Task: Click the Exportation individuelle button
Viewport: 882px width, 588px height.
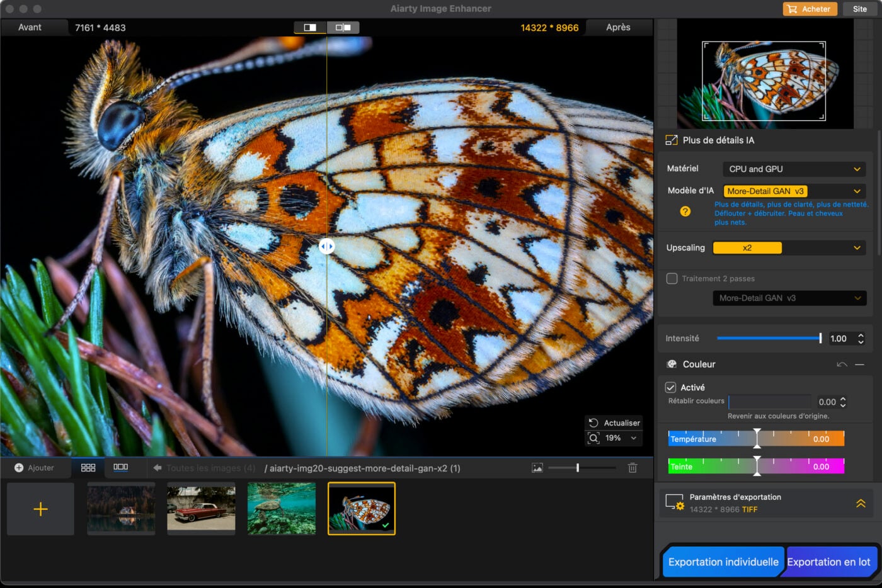Action: click(x=723, y=562)
